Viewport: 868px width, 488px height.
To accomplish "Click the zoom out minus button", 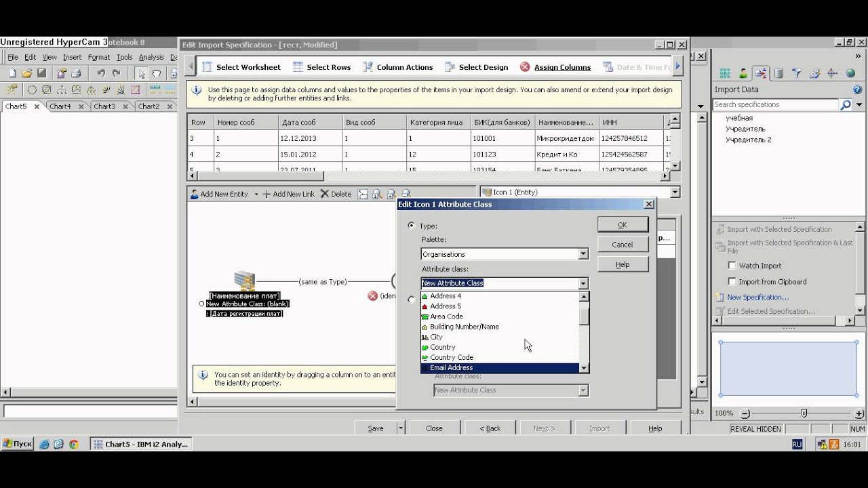I will (745, 413).
